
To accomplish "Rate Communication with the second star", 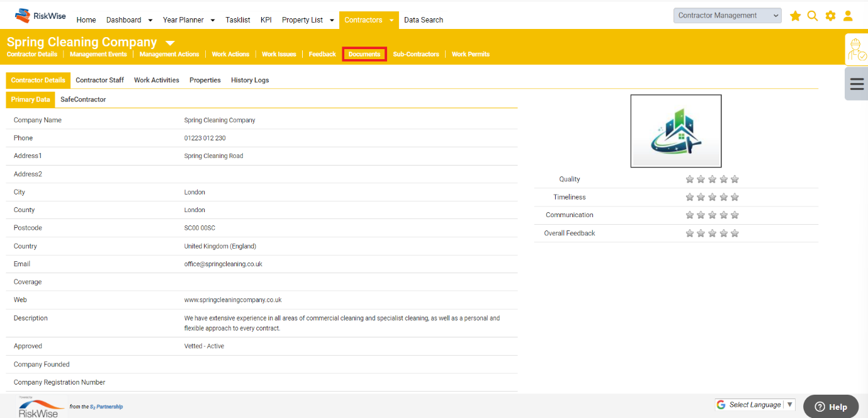I will tap(701, 215).
